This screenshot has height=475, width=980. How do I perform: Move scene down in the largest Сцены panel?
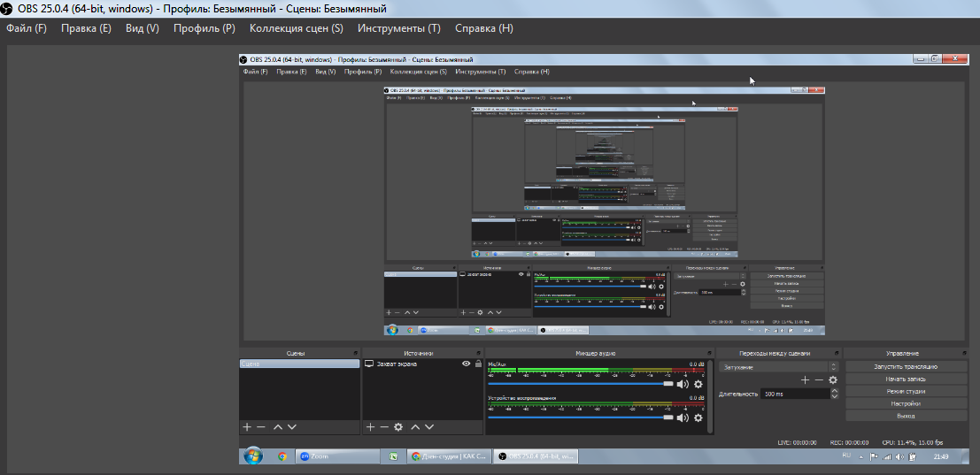point(292,427)
